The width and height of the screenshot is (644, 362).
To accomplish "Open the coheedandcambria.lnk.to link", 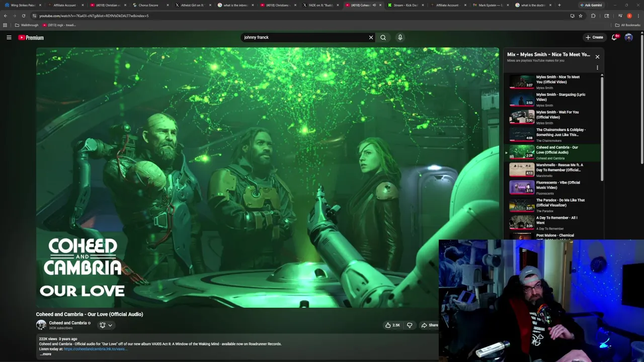I will 95,349.
